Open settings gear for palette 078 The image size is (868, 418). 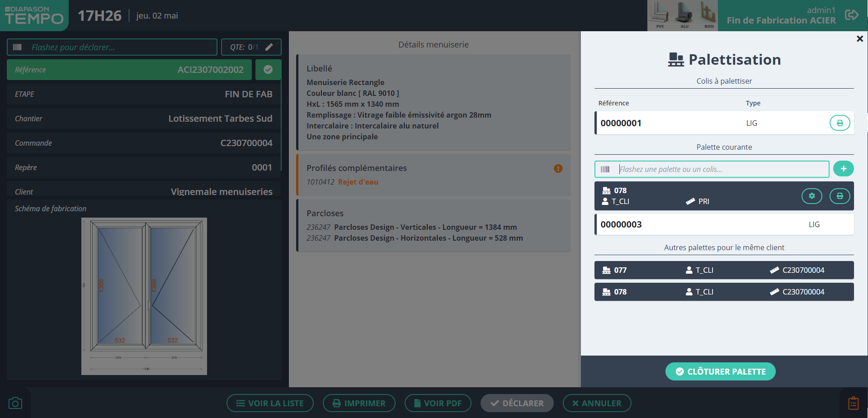[x=812, y=196]
